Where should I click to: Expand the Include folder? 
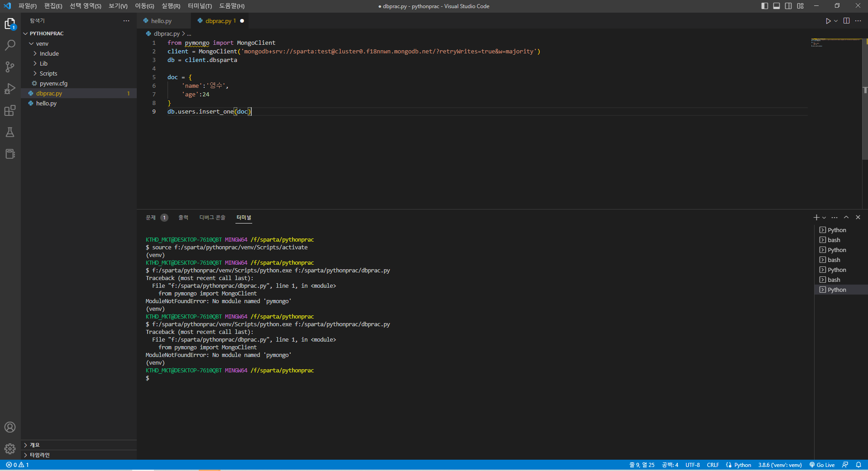79,53
